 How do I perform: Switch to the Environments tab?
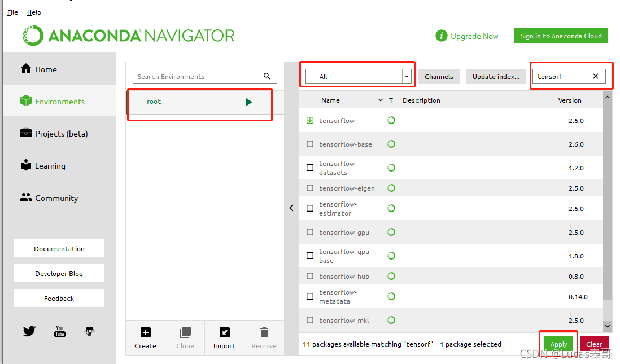(59, 101)
